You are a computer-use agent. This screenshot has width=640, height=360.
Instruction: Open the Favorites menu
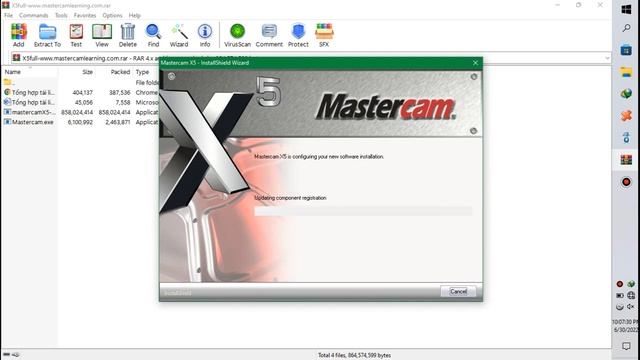pos(85,15)
